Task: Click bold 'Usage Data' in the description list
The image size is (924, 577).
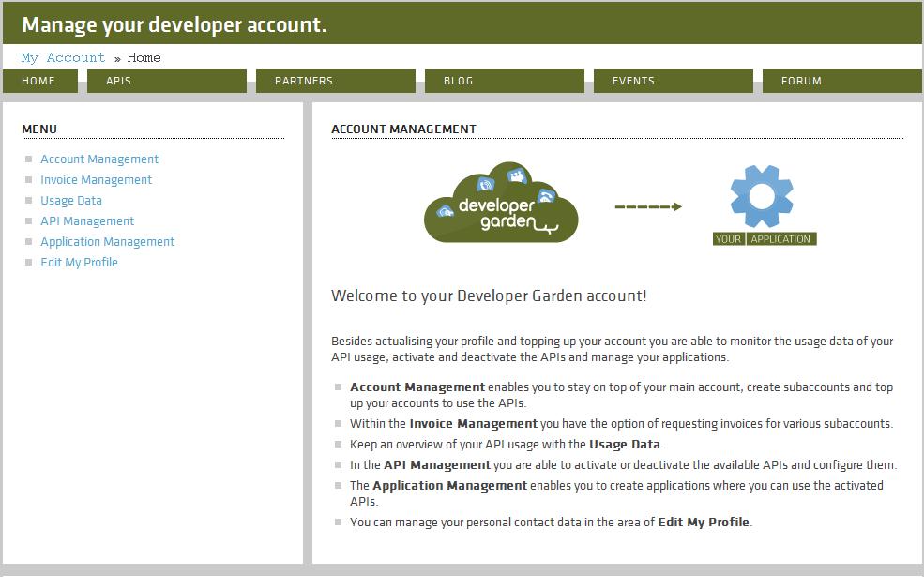Action: click(x=625, y=445)
